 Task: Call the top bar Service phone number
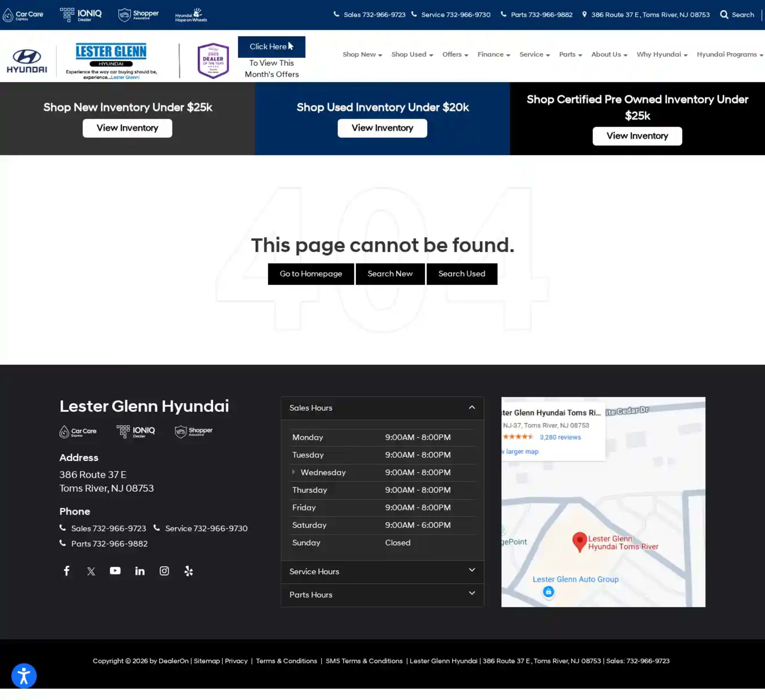(451, 15)
